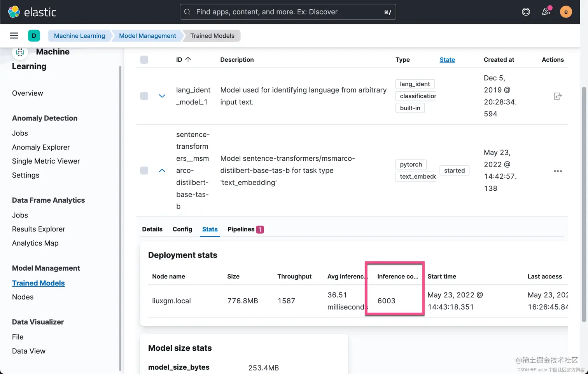Viewport: 588px width, 374px height.
Task: Focus the global search field
Action: coord(288,12)
